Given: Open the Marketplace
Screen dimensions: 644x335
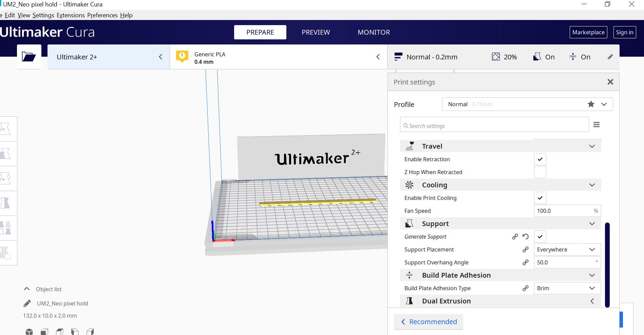Looking at the screenshot, I should (x=588, y=32).
